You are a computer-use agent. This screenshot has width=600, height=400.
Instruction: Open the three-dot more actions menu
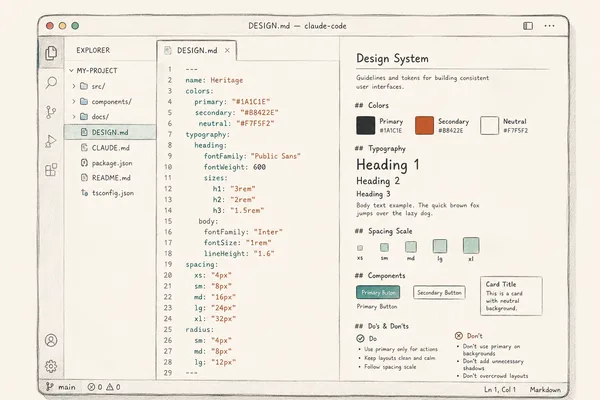tap(549, 26)
